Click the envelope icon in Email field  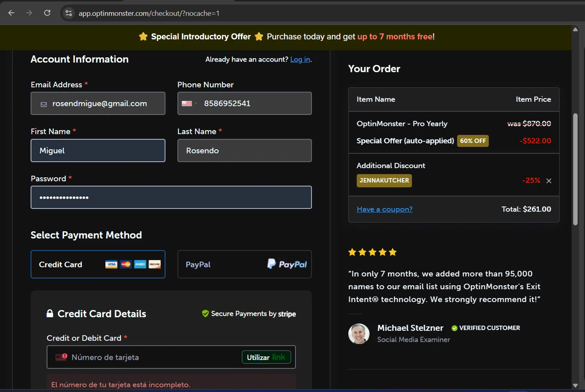(44, 104)
